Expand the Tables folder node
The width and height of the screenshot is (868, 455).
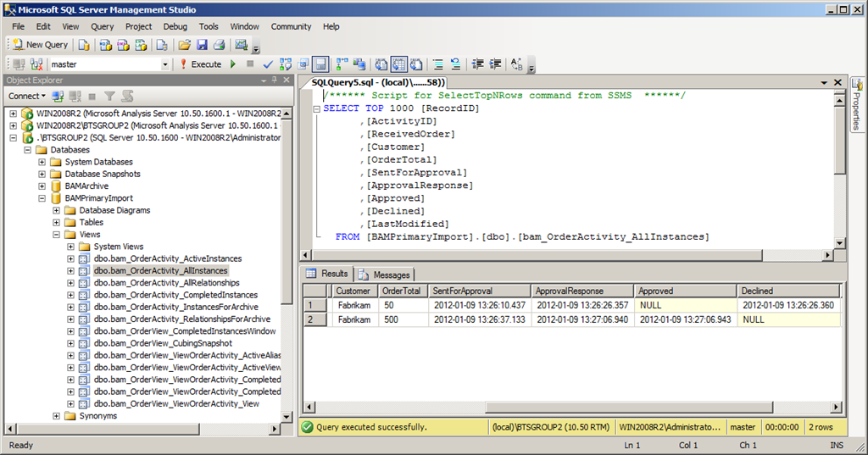coord(57,223)
